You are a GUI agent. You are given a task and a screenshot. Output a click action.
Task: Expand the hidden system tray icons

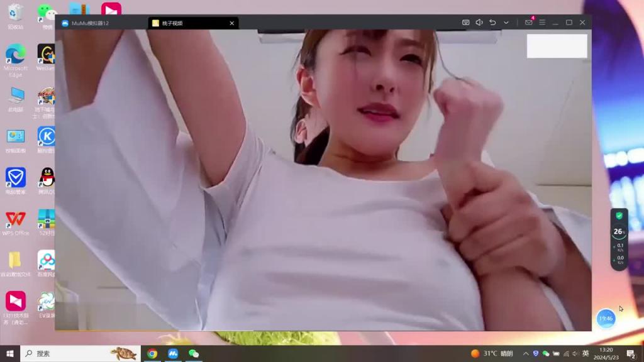pyautogui.click(x=526, y=353)
